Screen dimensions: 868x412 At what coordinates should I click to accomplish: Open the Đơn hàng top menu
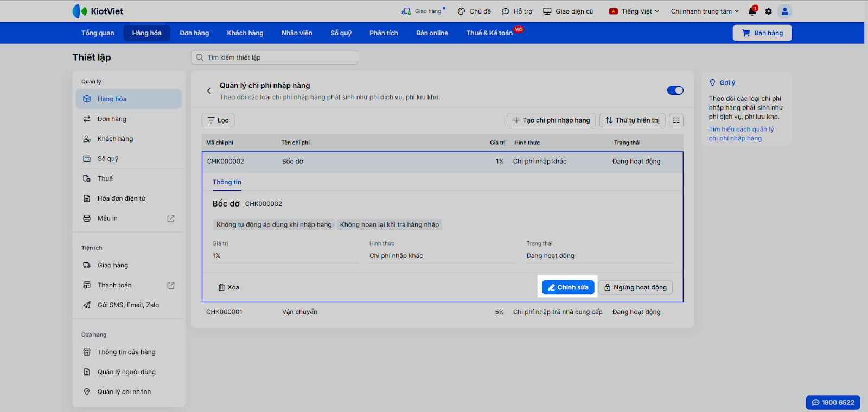click(194, 33)
